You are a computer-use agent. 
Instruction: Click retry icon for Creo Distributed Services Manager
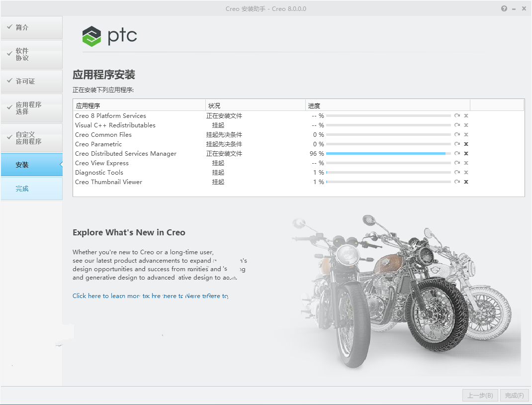point(457,153)
